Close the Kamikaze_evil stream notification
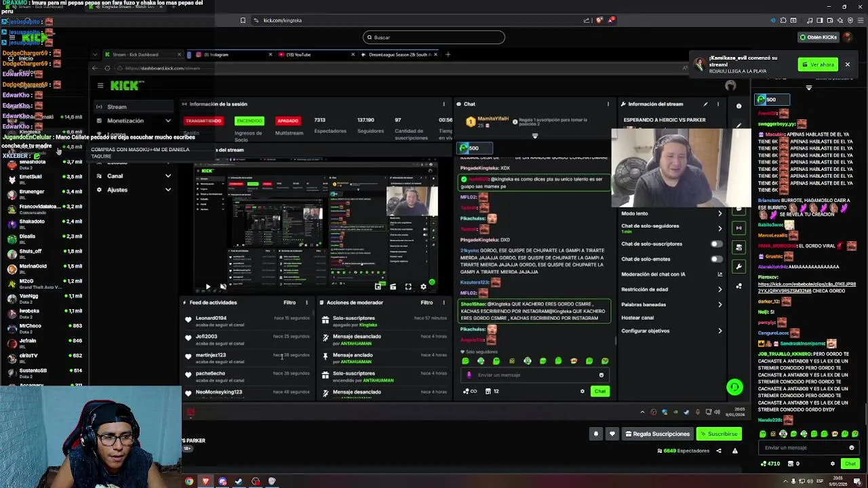Screen dimensions: 868x488 pos(847,64)
